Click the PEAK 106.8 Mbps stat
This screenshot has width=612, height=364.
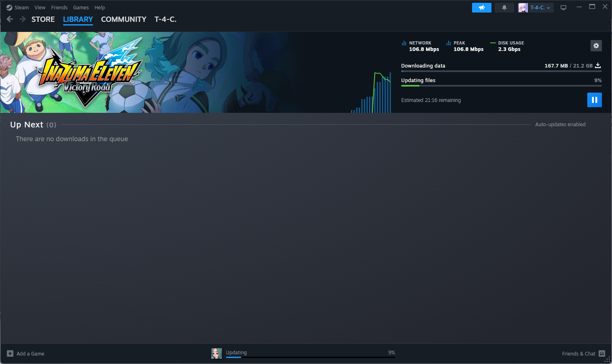[x=465, y=46]
